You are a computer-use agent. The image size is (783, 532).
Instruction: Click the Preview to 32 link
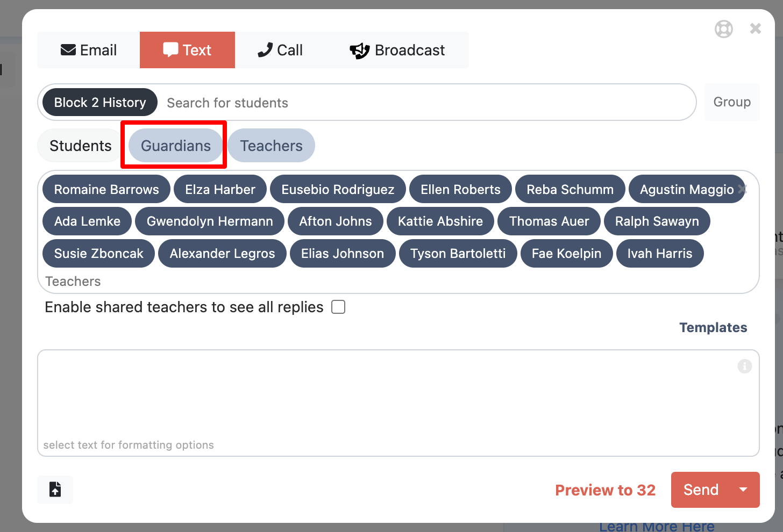click(605, 490)
